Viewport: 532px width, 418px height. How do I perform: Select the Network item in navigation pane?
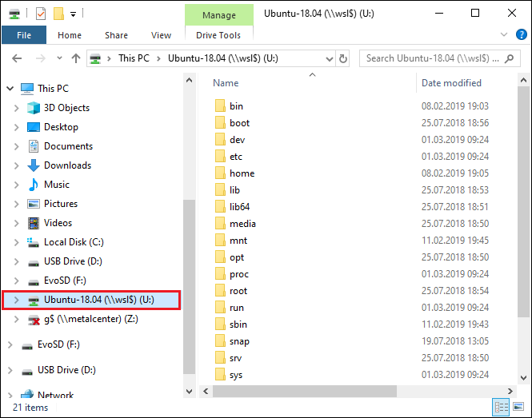point(55,396)
